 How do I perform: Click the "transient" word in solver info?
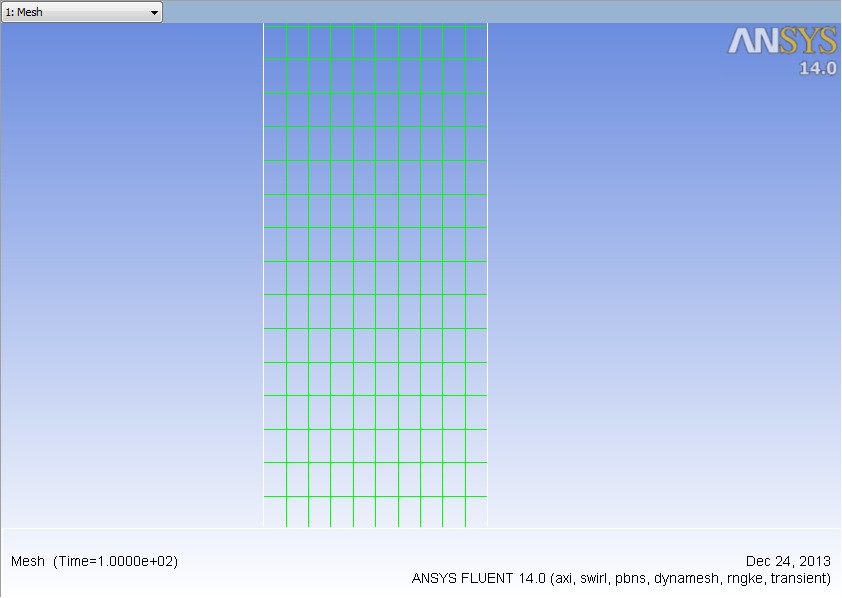point(798,578)
